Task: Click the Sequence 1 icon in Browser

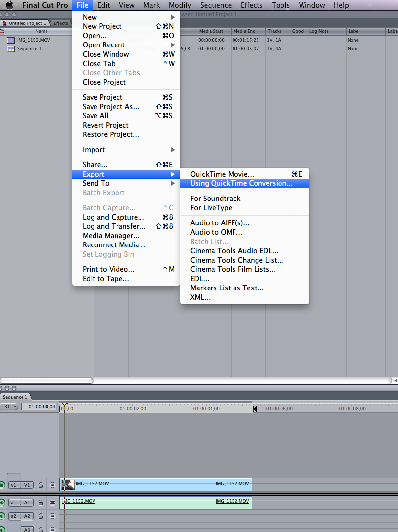Action: [x=11, y=49]
